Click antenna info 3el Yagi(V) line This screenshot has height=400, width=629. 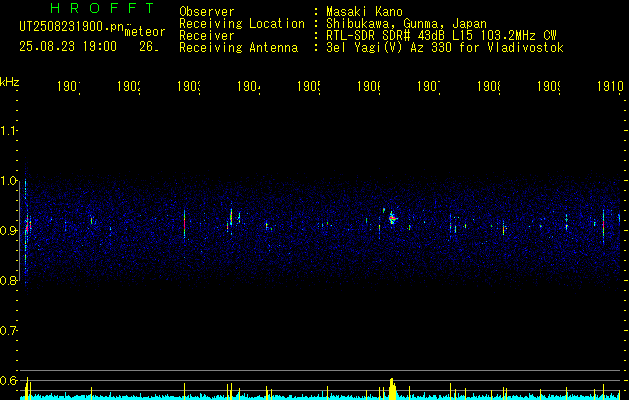tap(445, 48)
